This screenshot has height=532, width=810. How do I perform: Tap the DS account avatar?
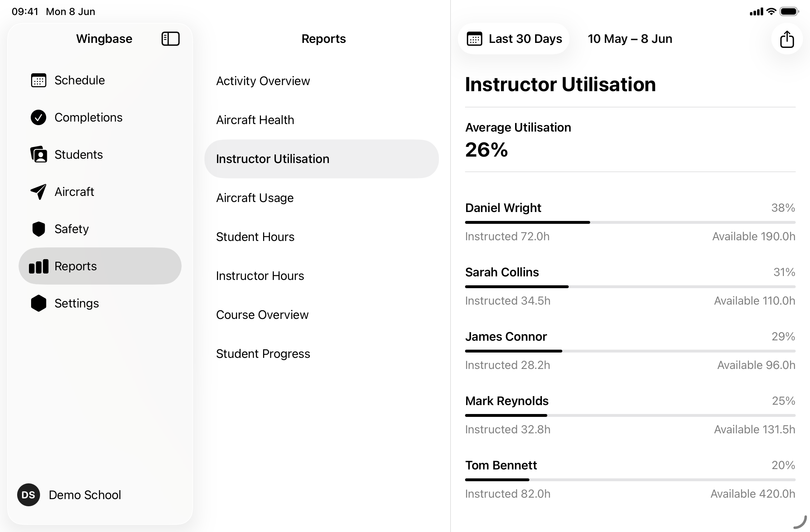point(29,495)
